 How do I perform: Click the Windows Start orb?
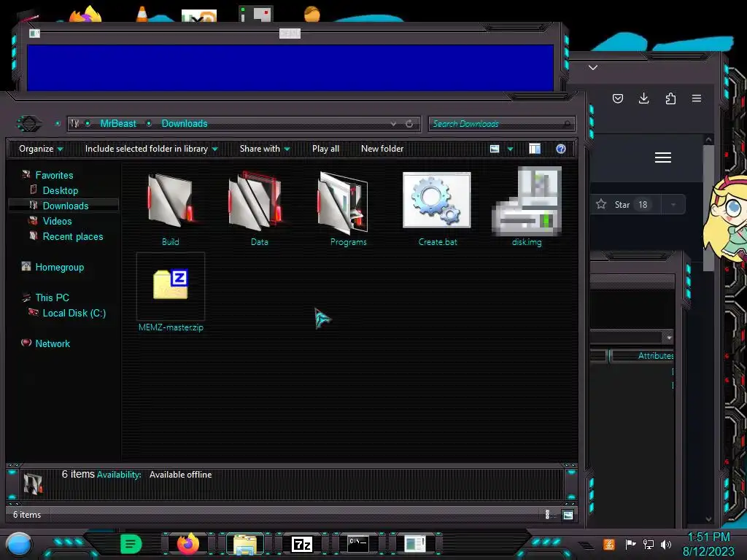(x=19, y=544)
